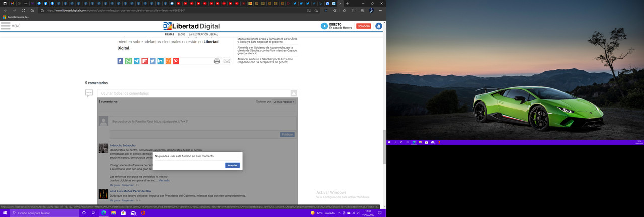Switch to the Gmail browser tab
Image resolution: width=644 pixels, height=217 pixels.
tap(13, 3)
